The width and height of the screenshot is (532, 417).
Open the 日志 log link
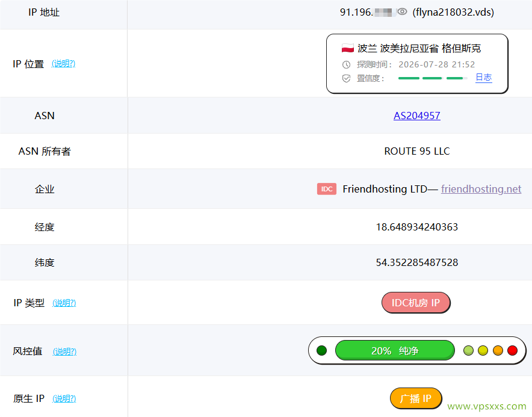pyautogui.click(x=483, y=78)
